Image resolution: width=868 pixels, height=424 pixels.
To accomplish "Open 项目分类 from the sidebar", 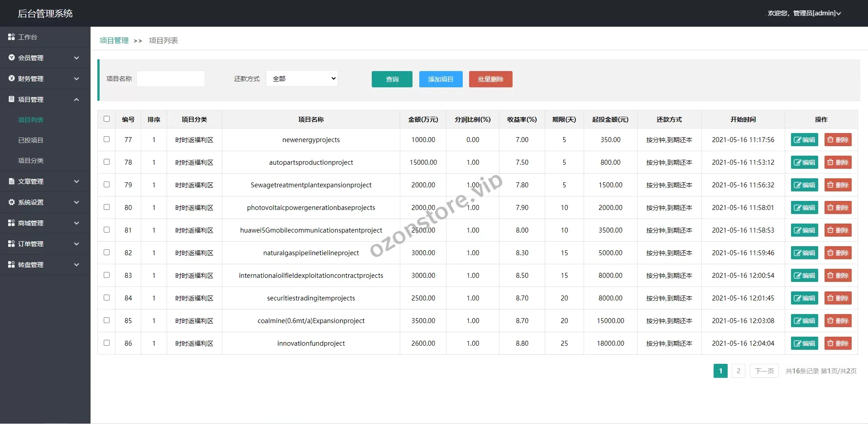I will point(30,161).
